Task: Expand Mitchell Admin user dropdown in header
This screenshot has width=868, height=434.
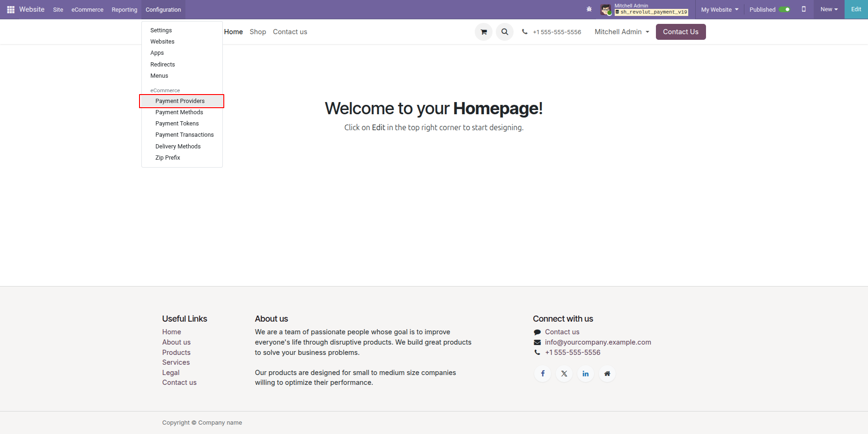Action: pos(622,32)
